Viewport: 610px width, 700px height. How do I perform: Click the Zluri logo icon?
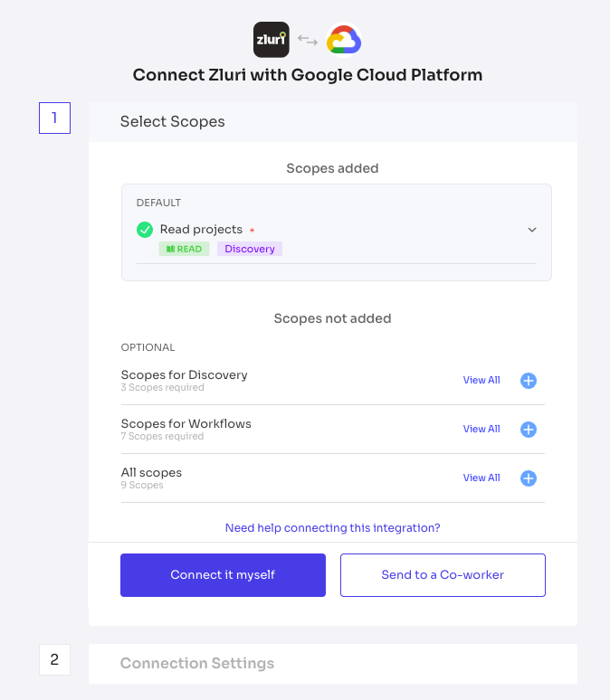(272, 40)
